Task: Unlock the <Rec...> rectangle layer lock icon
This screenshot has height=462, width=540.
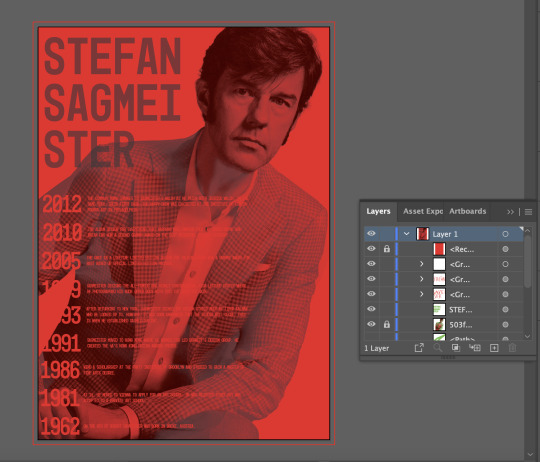Action: 387,249
